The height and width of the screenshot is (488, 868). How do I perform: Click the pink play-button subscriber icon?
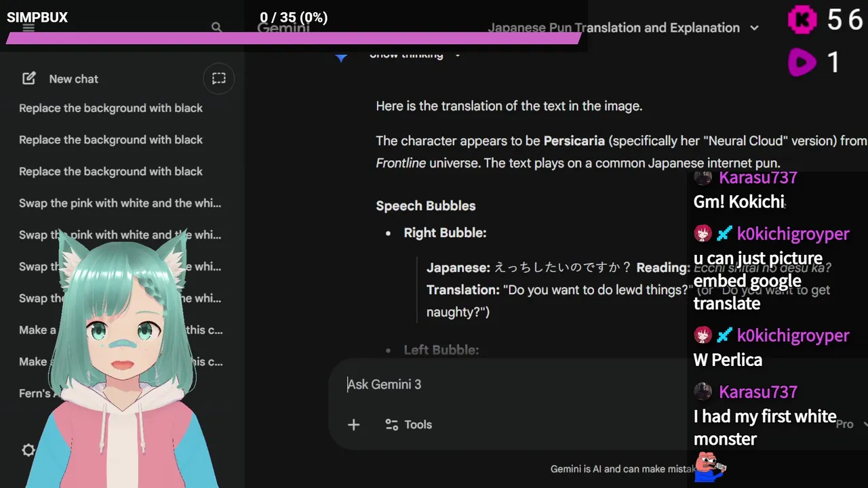click(802, 63)
